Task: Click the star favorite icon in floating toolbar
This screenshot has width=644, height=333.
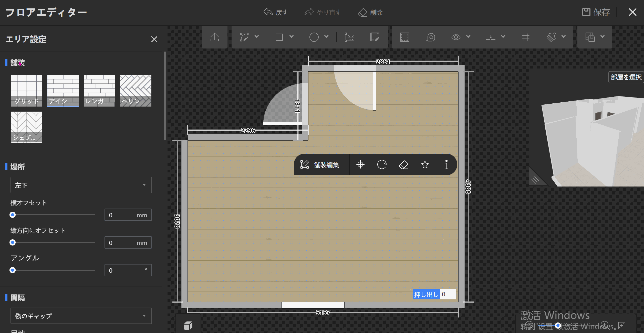Action: click(425, 164)
